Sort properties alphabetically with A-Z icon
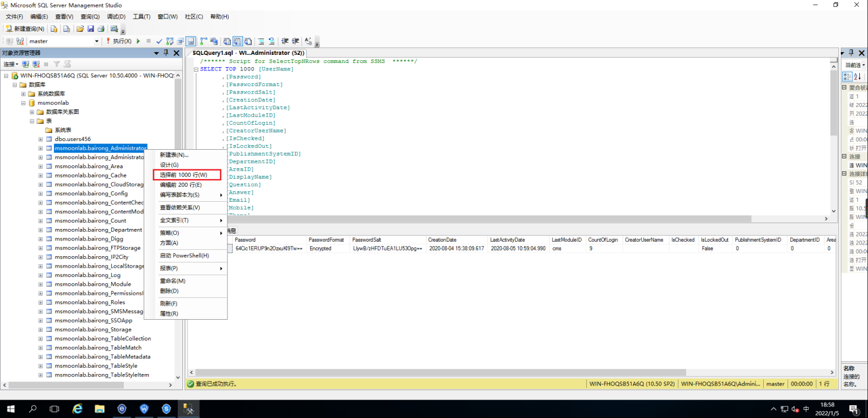 858,76
